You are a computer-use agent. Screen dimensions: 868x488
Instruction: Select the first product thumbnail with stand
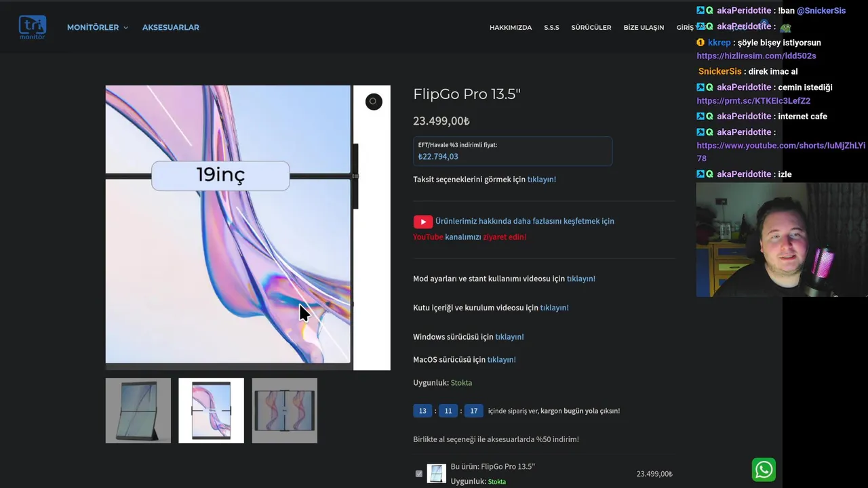(x=138, y=411)
